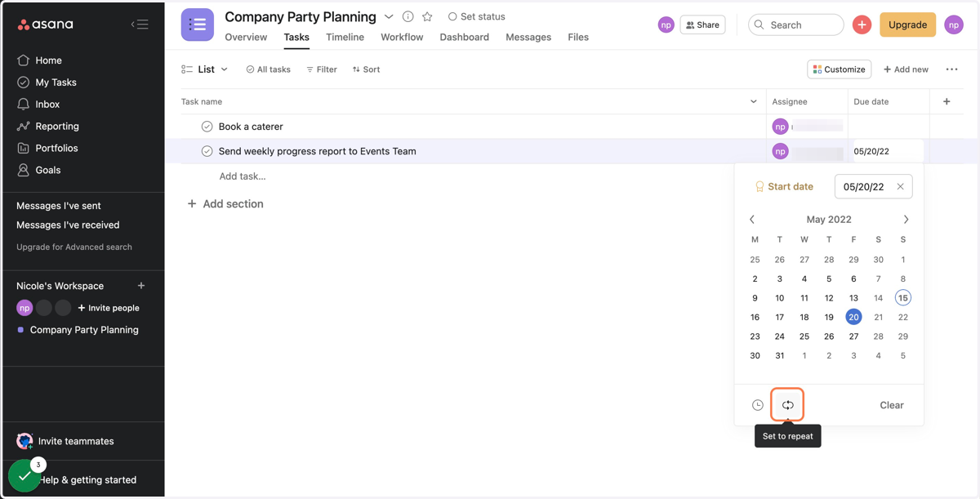Switch to the Overview tab
980x499 pixels.
[246, 38]
